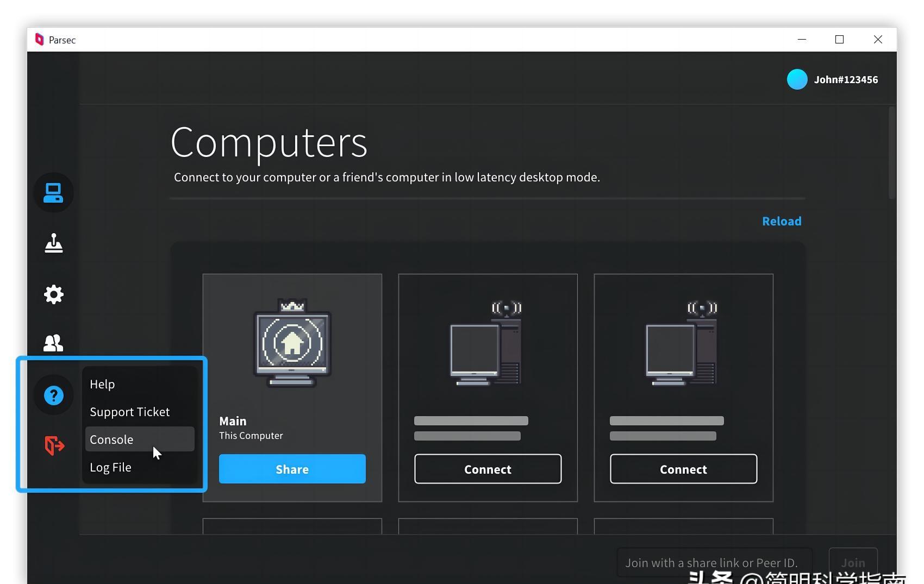Screen dimensions: 924x584
Task: Click the Join button
Action: (853, 563)
